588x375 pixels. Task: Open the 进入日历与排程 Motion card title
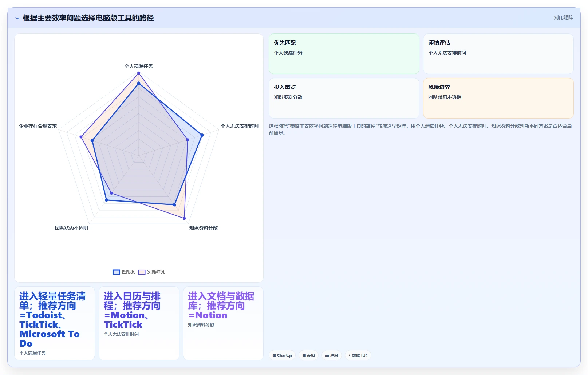click(132, 310)
